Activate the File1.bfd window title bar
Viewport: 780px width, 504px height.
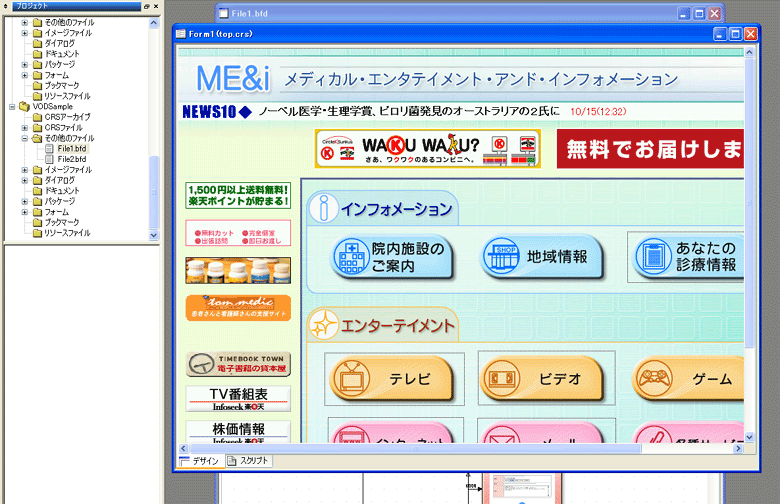pos(448,13)
